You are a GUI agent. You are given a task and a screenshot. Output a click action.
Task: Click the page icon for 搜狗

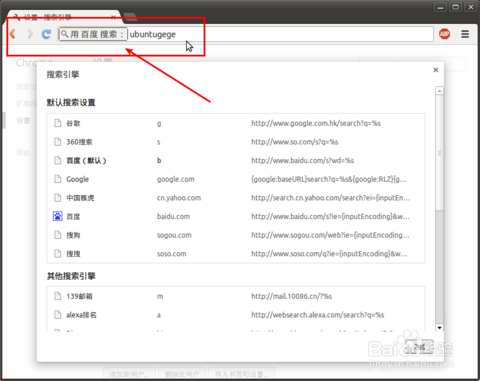point(58,235)
